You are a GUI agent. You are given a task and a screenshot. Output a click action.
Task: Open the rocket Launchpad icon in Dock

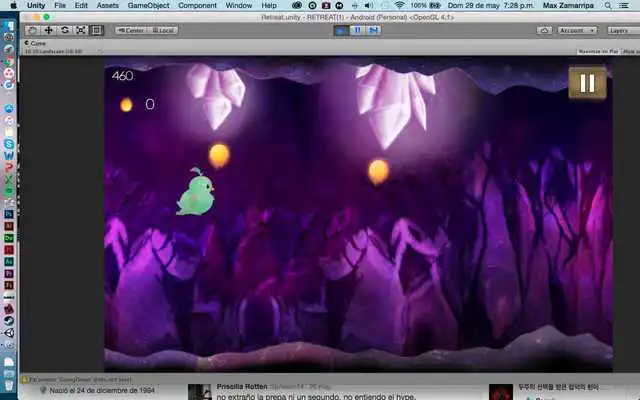9,49
